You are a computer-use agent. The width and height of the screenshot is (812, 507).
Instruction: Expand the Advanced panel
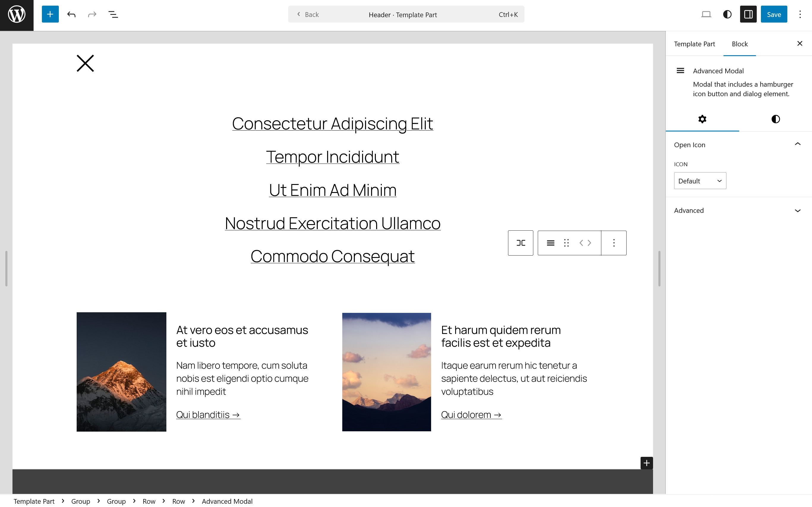(x=738, y=210)
